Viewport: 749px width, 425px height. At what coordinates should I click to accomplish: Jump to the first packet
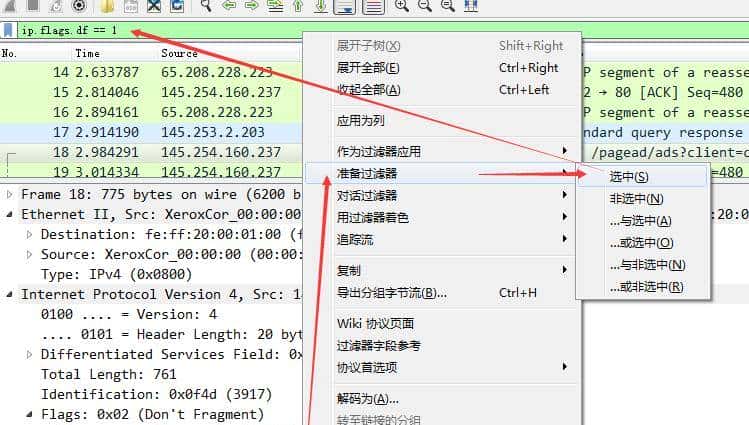coord(298,5)
